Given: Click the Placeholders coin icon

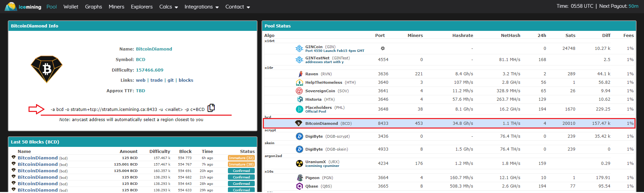Looking at the screenshot, I should tap(299, 109).
